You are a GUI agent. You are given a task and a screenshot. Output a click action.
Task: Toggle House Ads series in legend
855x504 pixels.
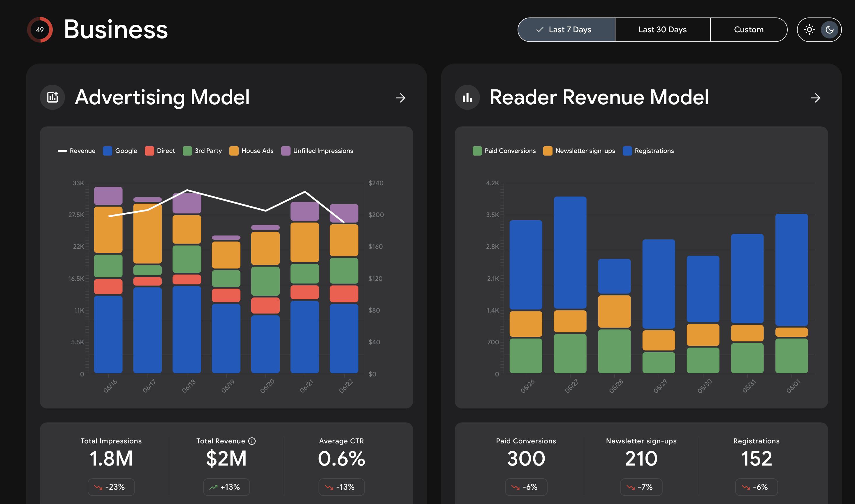pyautogui.click(x=251, y=151)
